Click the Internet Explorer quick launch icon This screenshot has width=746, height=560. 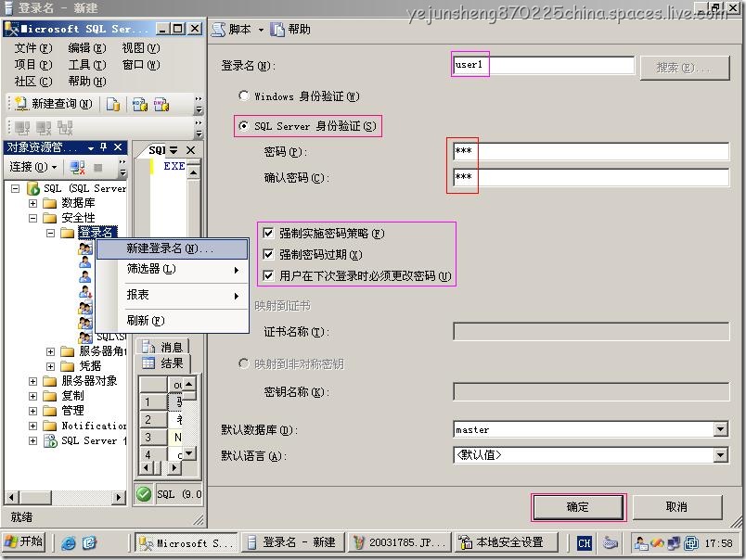pos(69,543)
